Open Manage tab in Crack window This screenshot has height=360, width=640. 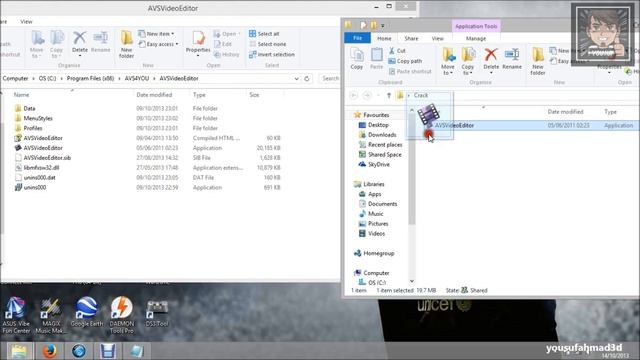pyautogui.click(x=476, y=38)
